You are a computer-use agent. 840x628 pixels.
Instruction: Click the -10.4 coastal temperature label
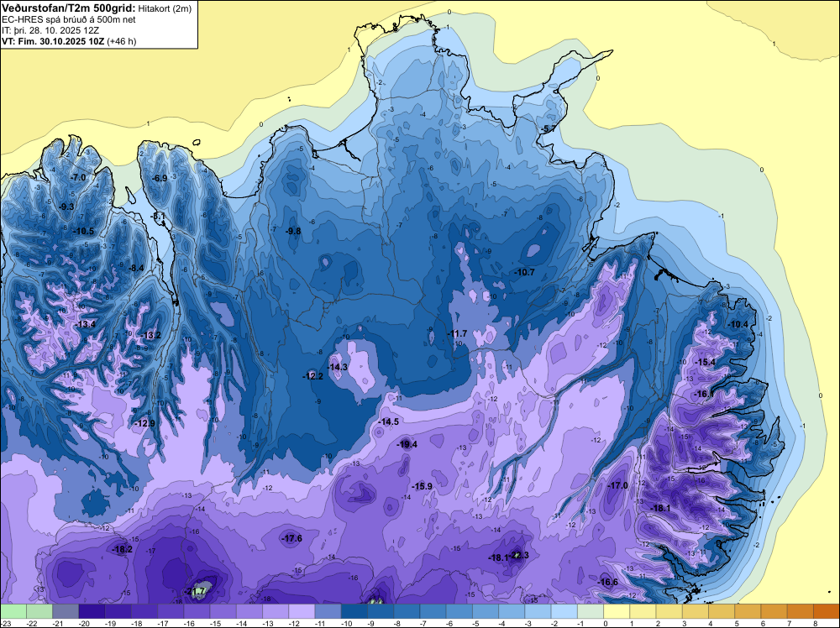pos(738,324)
